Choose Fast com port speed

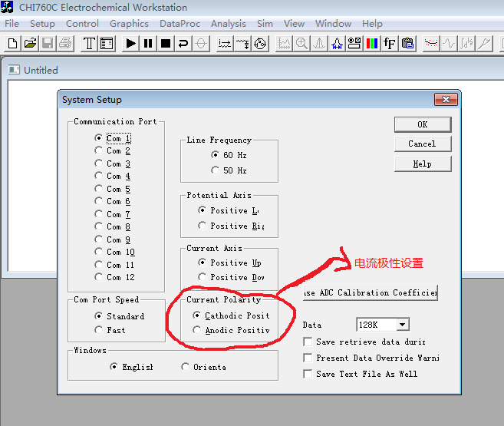click(110, 330)
